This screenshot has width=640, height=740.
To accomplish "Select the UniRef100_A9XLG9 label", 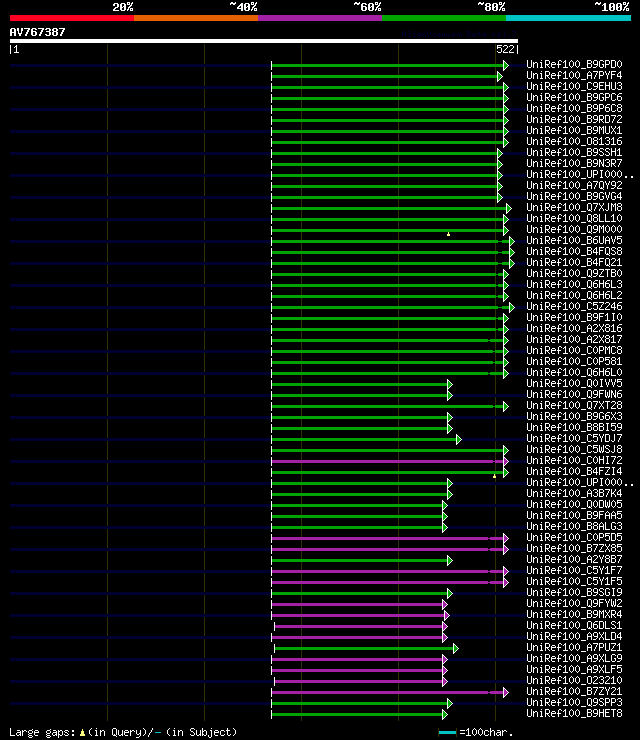I will coord(574,658).
